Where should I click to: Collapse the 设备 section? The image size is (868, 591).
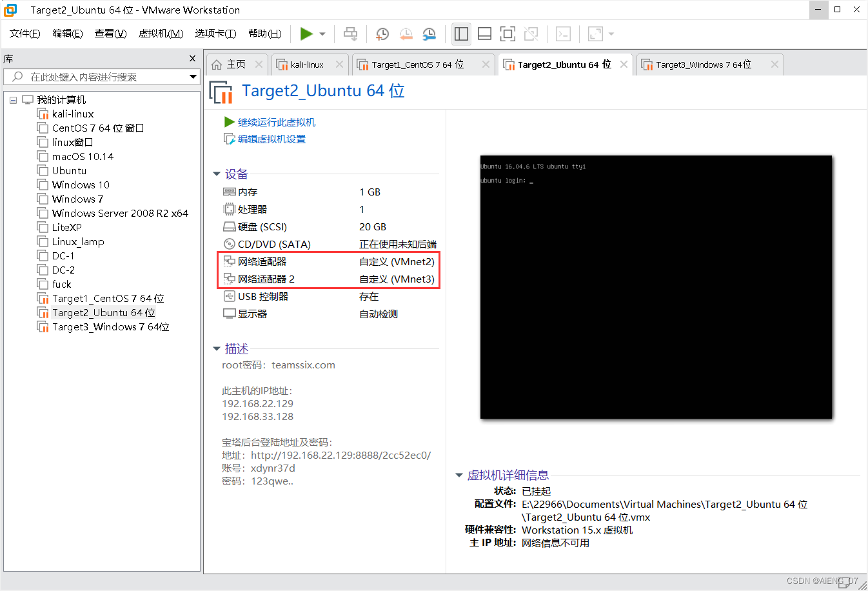pos(217,174)
